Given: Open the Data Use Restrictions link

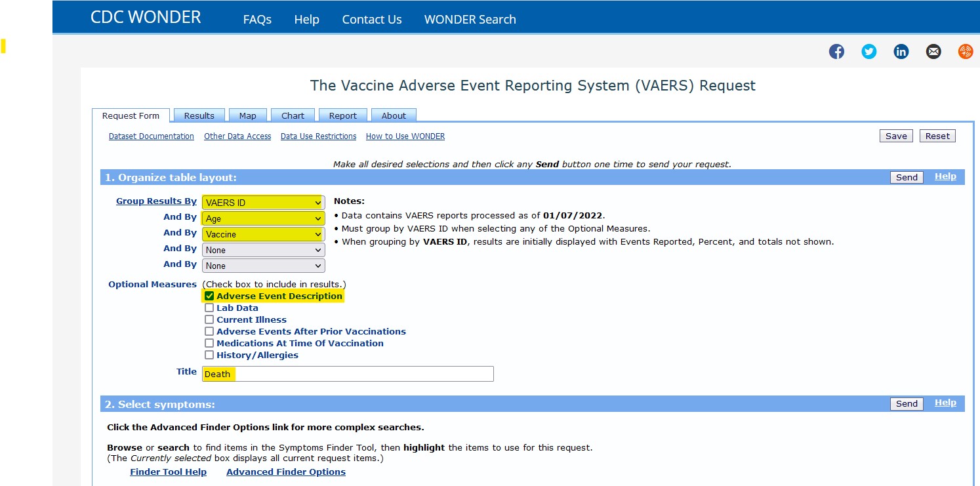Looking at the screenshot, I should [318, 136].
